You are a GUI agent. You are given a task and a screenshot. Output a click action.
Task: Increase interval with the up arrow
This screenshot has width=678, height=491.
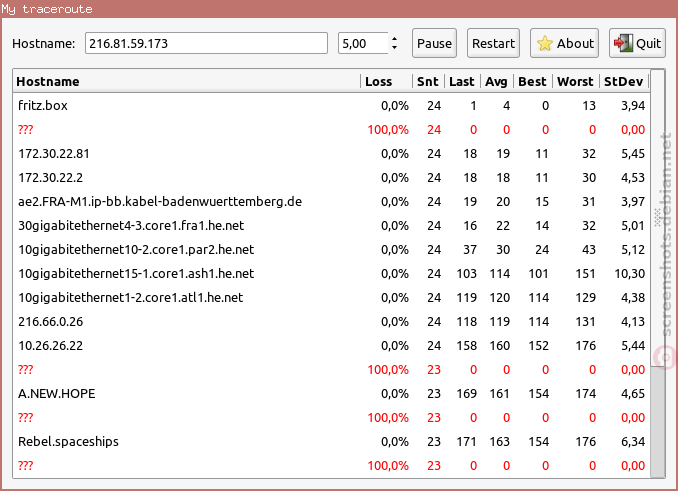pyautogui.click(x=394, y=38)
